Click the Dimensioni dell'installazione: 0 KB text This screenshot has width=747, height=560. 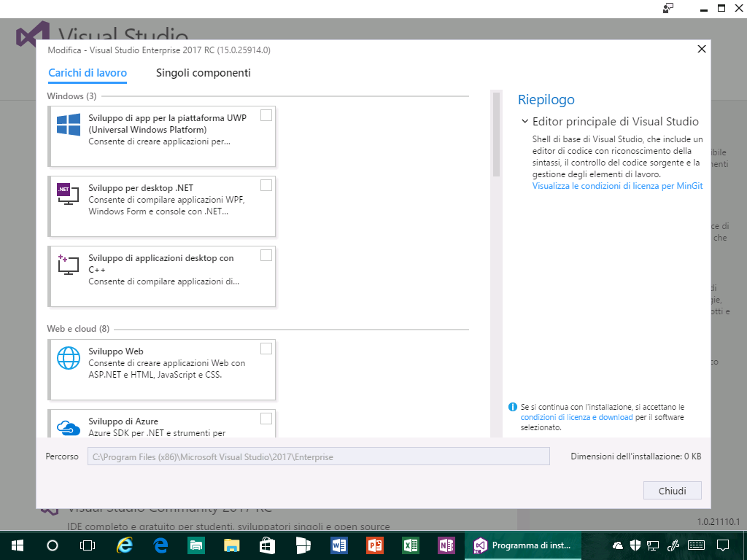click(636, 456)
